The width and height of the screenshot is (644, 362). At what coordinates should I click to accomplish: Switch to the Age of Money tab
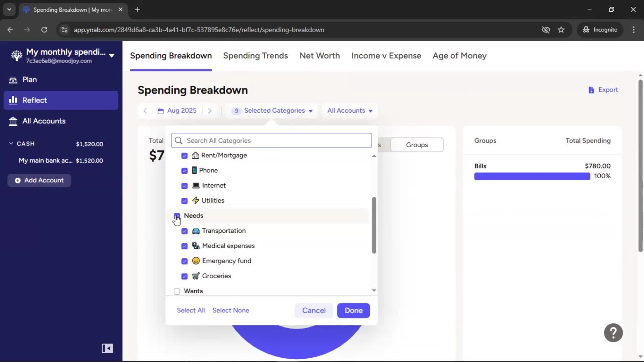tap(459, 56)
